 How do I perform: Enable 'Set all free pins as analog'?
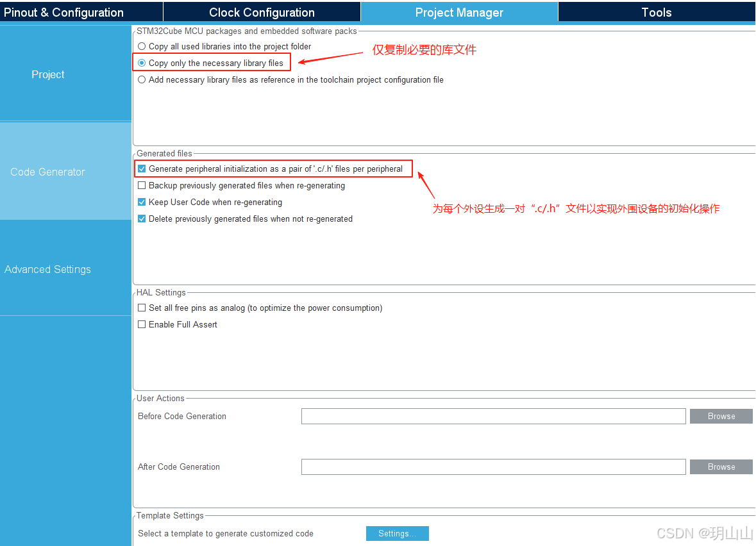coord(142,308)
